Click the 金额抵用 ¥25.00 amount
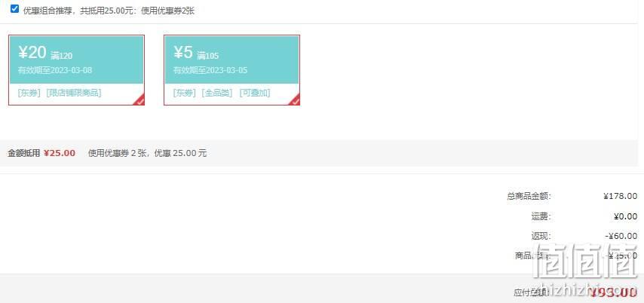This screenshot has height=303, width=644. (x=60, y=153)
